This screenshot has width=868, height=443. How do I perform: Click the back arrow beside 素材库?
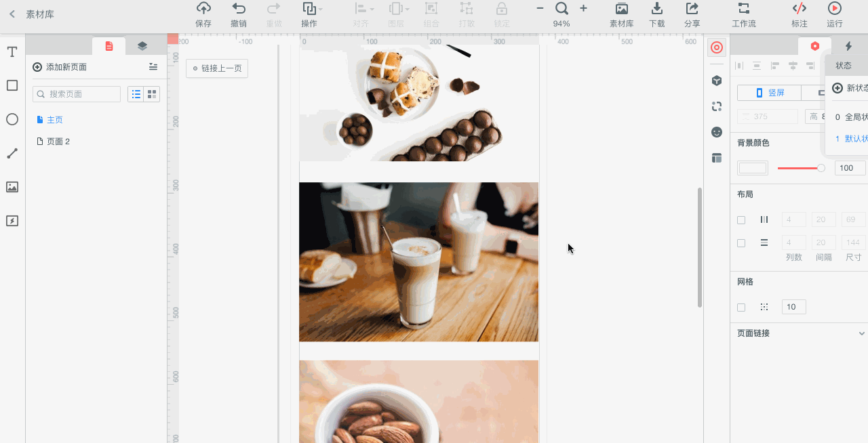[12, 14]
